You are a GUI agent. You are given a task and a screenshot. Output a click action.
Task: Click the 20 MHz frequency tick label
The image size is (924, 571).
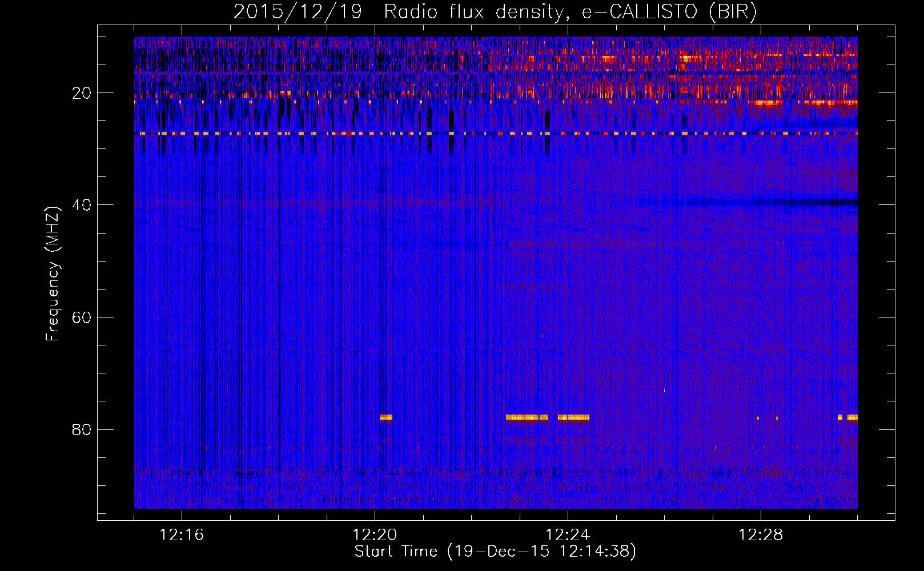(x=82, y=93)
